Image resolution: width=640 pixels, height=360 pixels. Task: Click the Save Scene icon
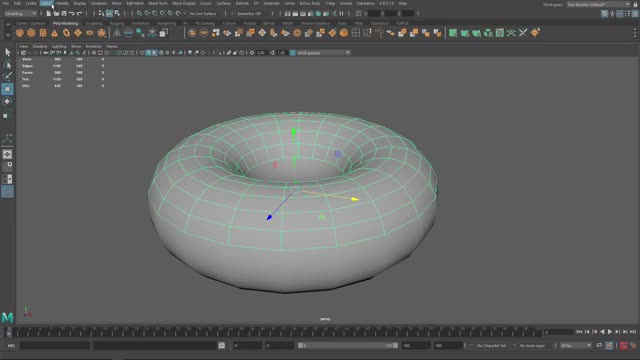[64, 13]
